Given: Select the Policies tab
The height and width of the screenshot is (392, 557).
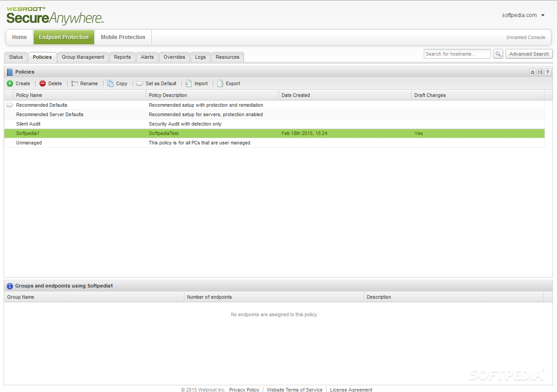Looking at the screenshot, I should (x=42, y=57).
